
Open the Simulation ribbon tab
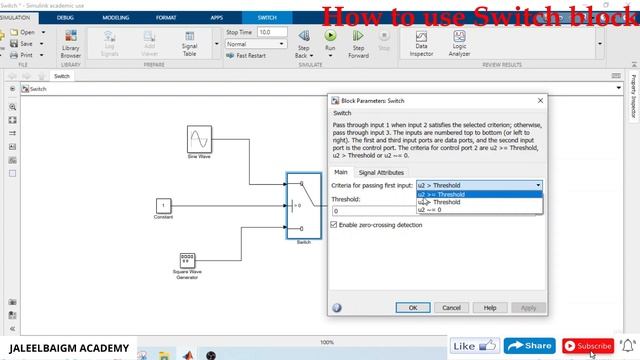pos(15,18)
